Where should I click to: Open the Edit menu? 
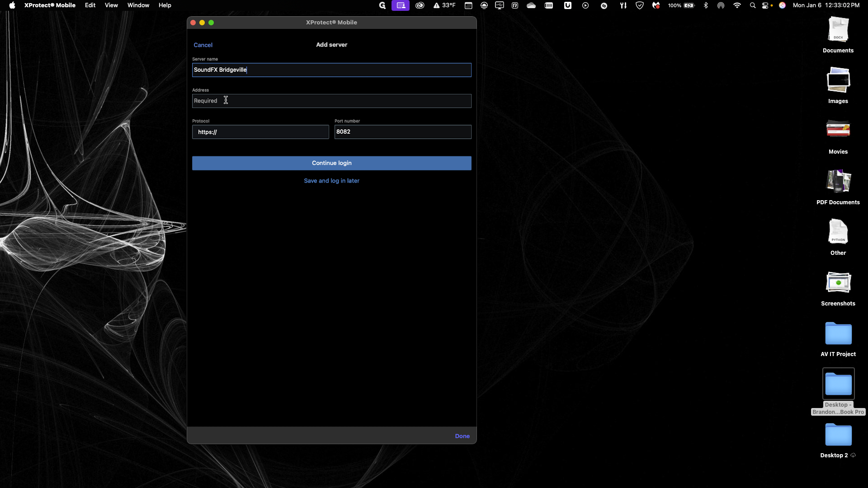pos(90,5)
